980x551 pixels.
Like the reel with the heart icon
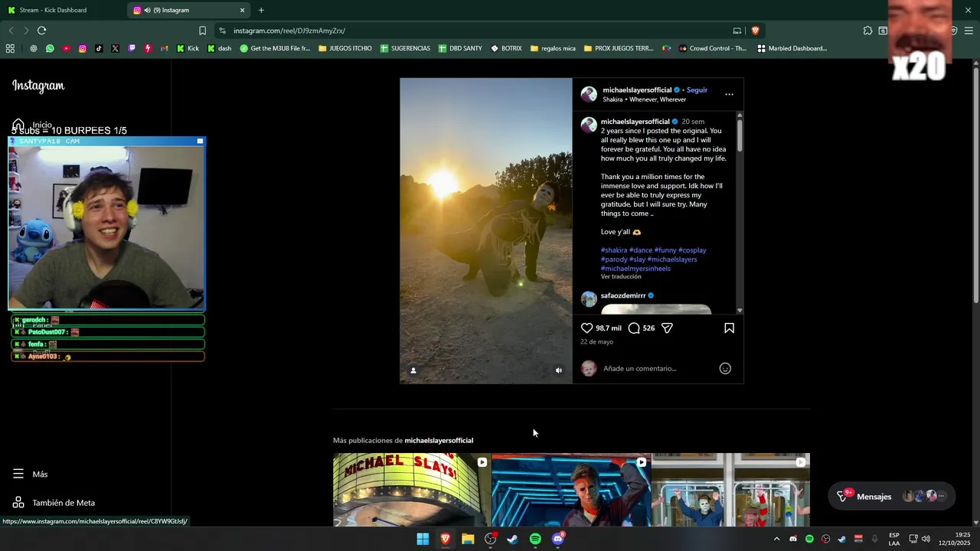(587, 328)
